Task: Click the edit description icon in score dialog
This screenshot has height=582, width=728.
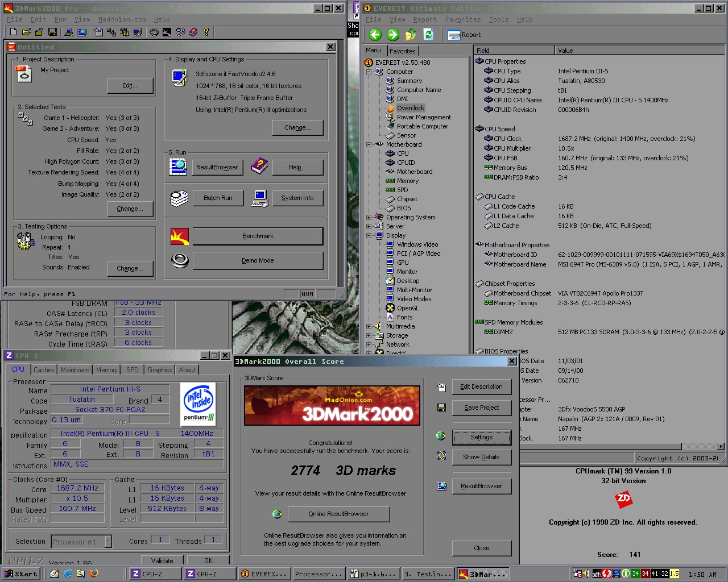Action: pyautogui.click(x=441, y=387)
